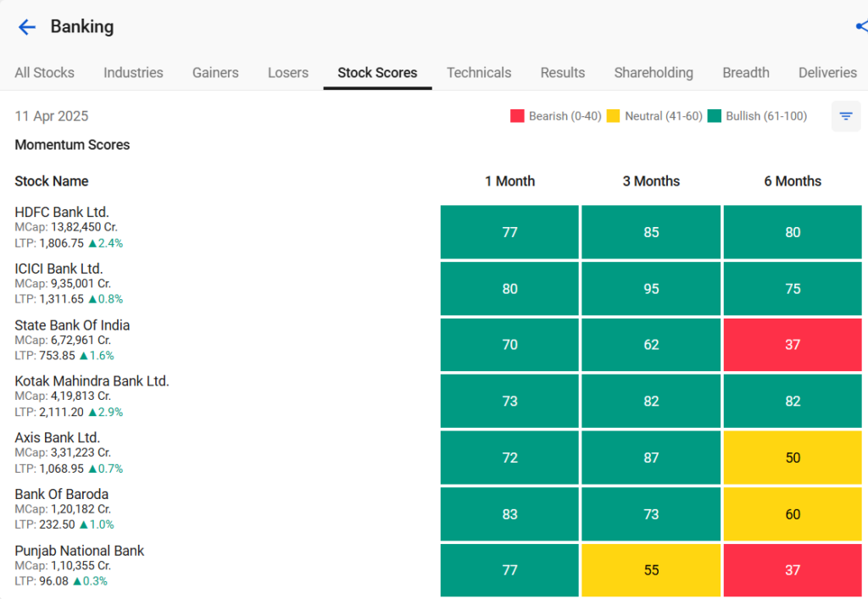The width and height of the screenshot is (868, 599).
Task: Select Axis Bank yellow 50 cell
Action: click(x=793, y=458)
